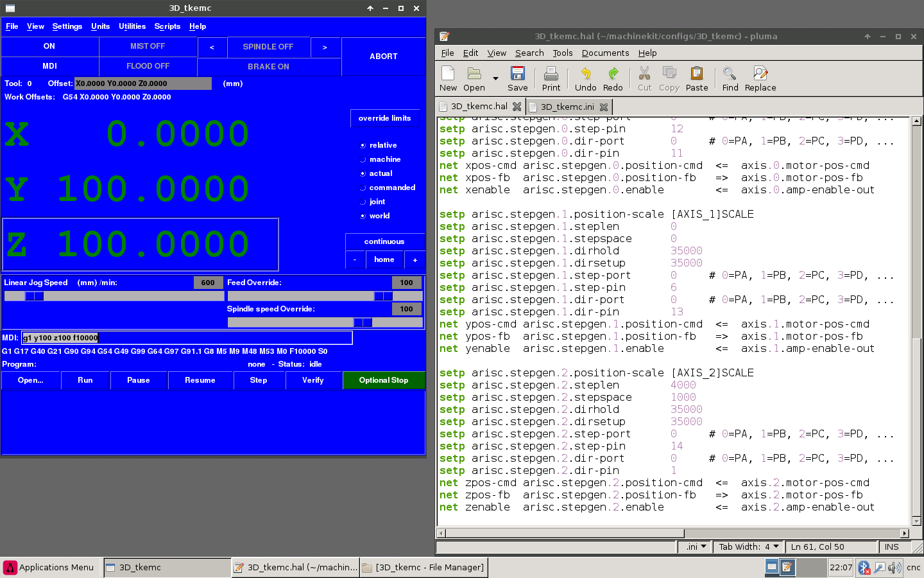This screenshot has height=578, width=924.
Task: Open the .ini syntax language dropdown
Action: click(x=696, y=547)
